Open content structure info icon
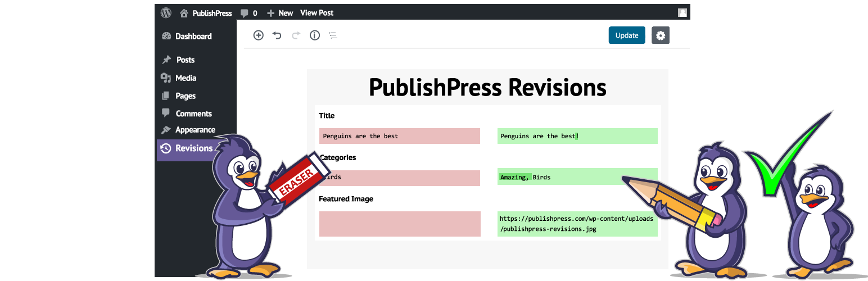868x281 pixels. [x=315, y=35]
